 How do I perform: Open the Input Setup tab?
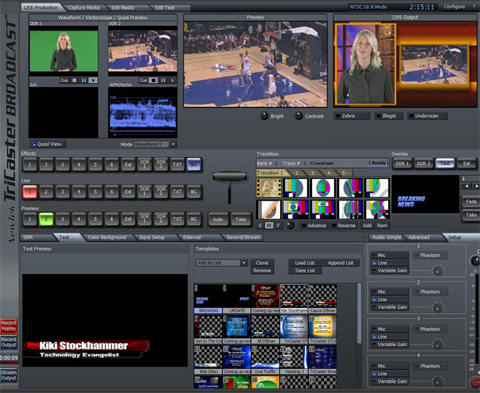pyautogui.click(x=152, y=237)
